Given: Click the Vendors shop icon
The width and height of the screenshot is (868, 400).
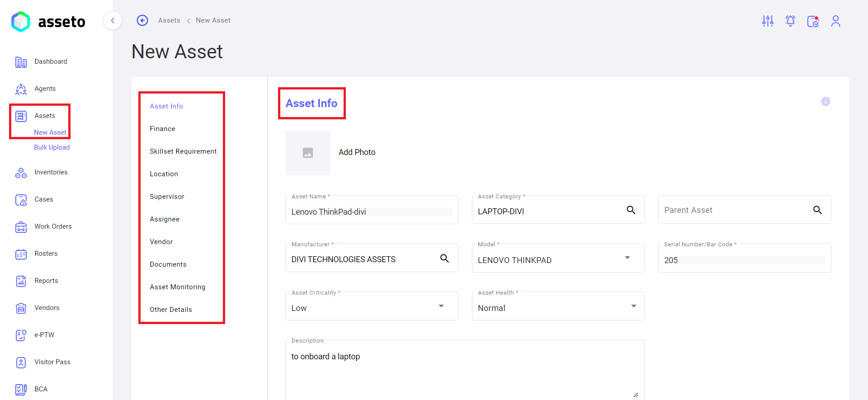Looking at the screenshot, I should pyautogui.click(x=21, y=308).
